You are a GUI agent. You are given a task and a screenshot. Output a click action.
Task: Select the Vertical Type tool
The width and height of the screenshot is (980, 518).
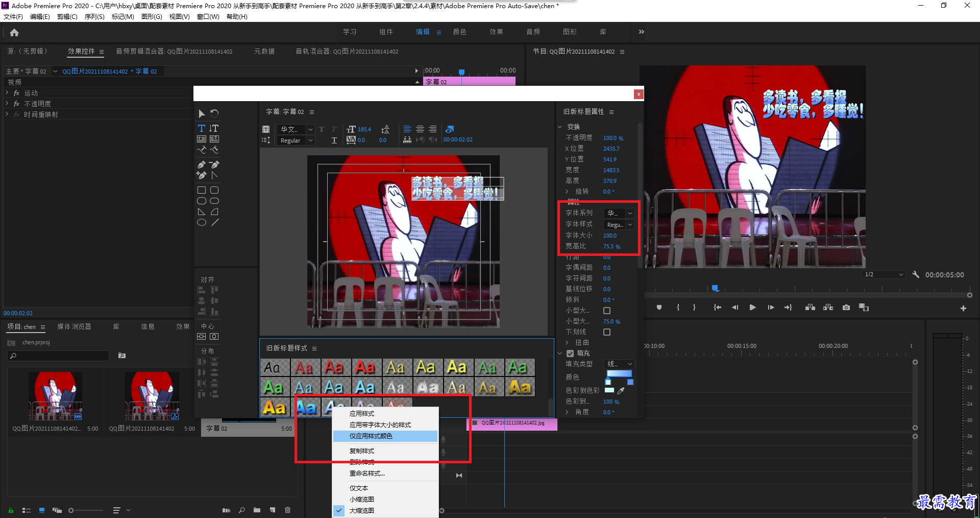[214, 128]
